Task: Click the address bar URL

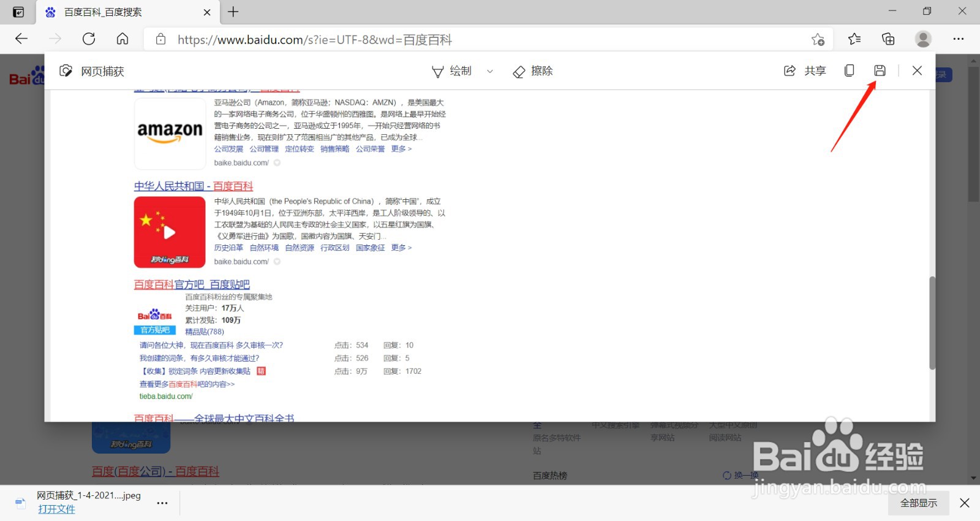Action: click(315, 40)
